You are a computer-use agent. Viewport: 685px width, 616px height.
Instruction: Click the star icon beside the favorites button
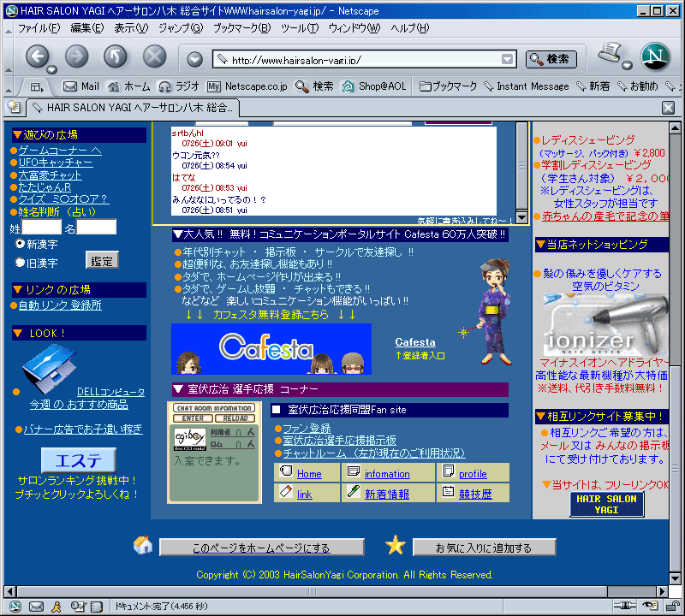click(396, 545)
